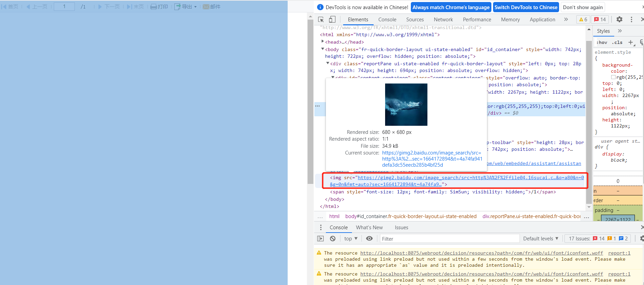This screenshot has width=644, height=285.
Task: Click the print button in report toolbar
Action: (159, 6)
